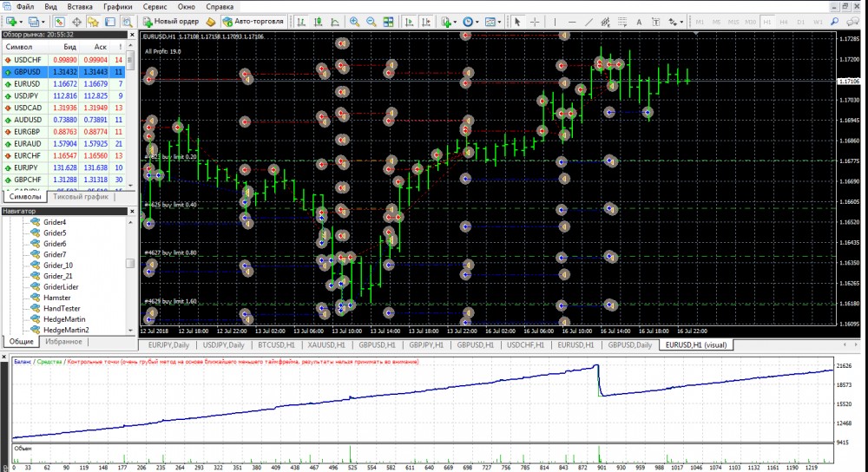868x472 pixels.
Task: Toggle the Terminal panel
Action: [110, 22]
